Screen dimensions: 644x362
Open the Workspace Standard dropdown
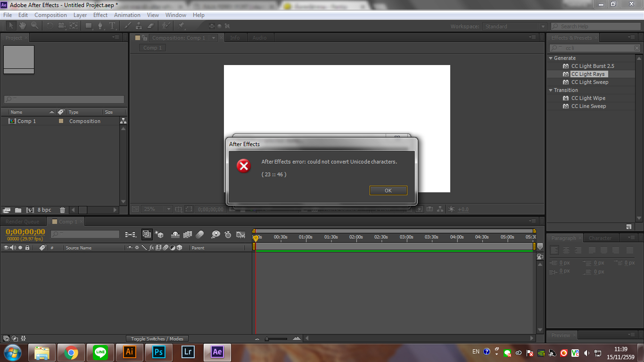tap(515, 26)
